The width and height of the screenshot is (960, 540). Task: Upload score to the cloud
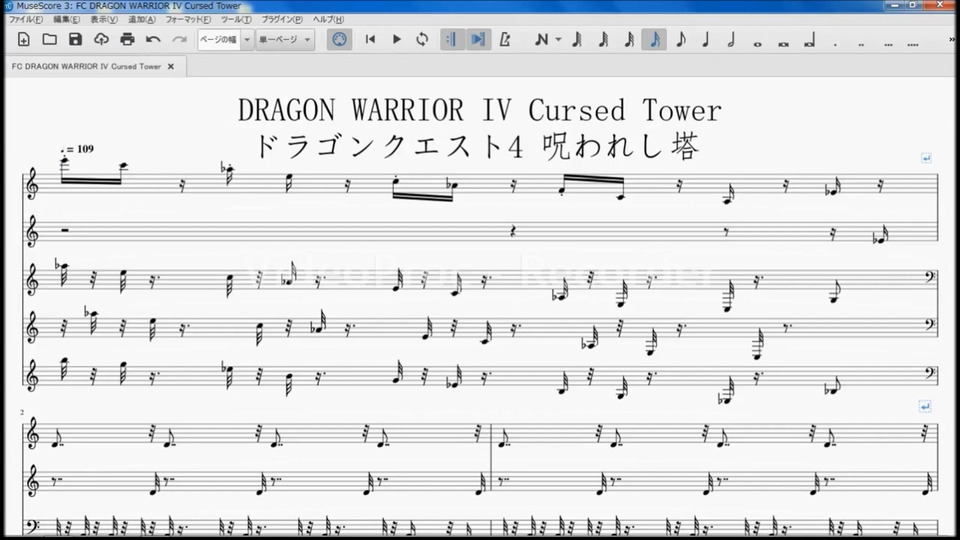[101, 40]
